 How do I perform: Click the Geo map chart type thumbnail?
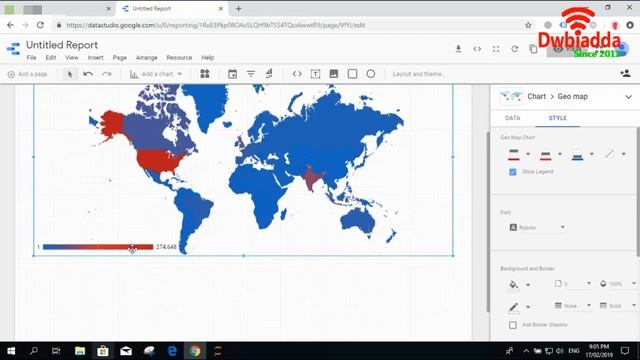[x=511, y=97]
